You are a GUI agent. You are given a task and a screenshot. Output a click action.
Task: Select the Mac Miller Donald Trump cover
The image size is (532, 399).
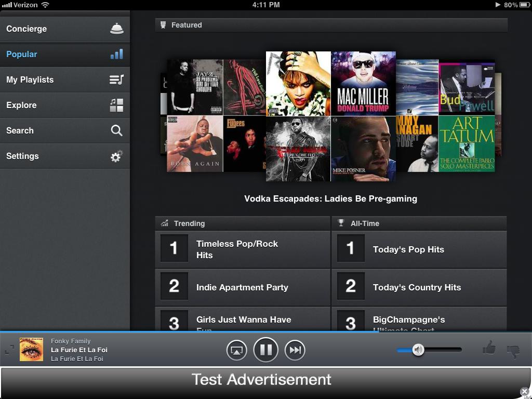[363, 84]
